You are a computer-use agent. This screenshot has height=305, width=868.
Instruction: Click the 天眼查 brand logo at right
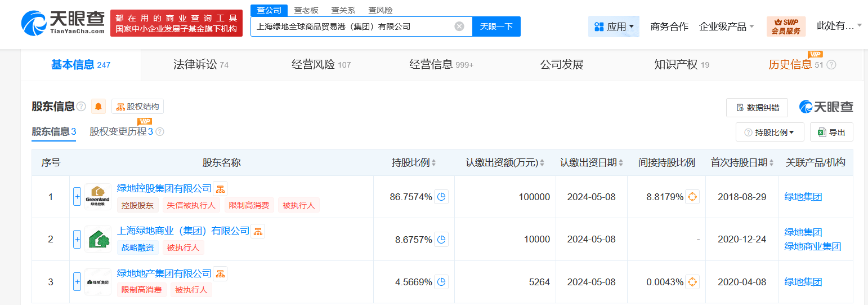(x=826, y=107)
